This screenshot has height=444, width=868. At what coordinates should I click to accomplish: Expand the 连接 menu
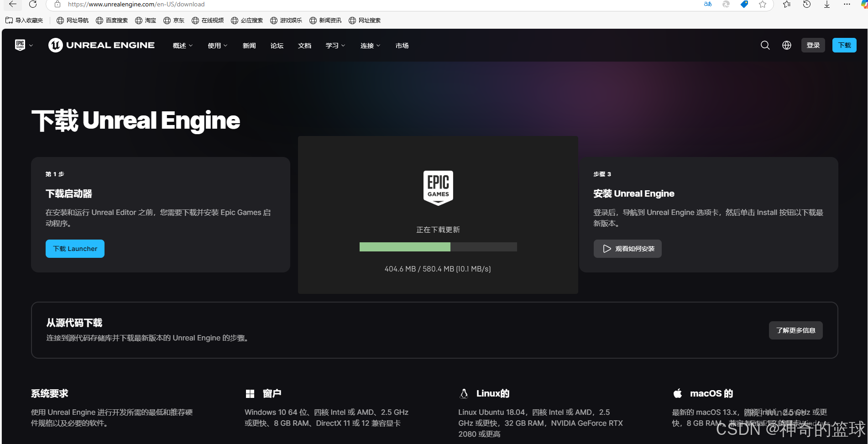point(370,46)
